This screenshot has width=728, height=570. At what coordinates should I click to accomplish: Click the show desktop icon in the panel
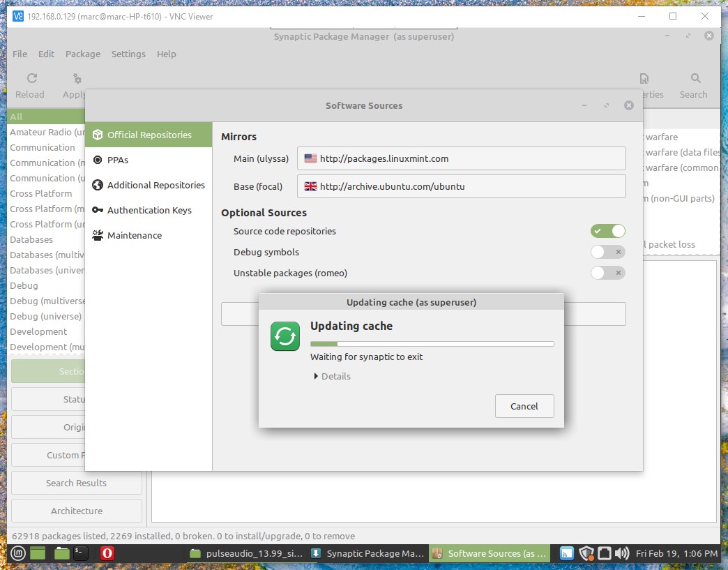pyautogui.click(x=38, y=553)
